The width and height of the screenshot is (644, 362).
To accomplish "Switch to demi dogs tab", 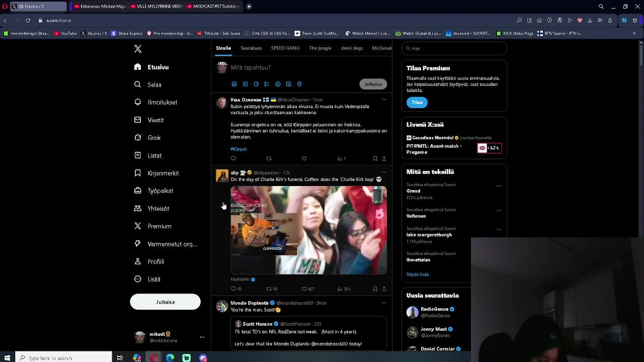I will tap(352, 48).
